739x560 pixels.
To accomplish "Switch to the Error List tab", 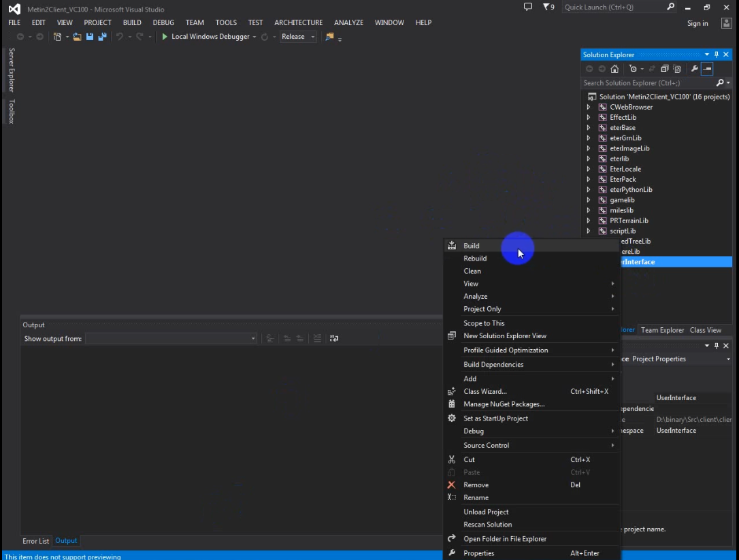I will pos(36,541).
